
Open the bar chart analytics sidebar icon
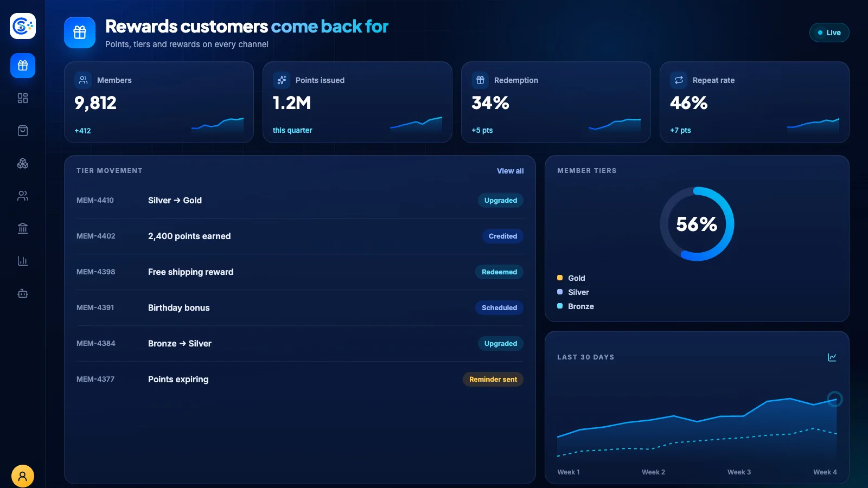click(23, 261)
